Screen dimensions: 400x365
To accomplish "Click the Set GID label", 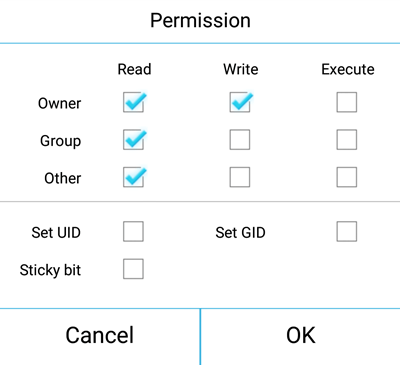I will point(240,233).
